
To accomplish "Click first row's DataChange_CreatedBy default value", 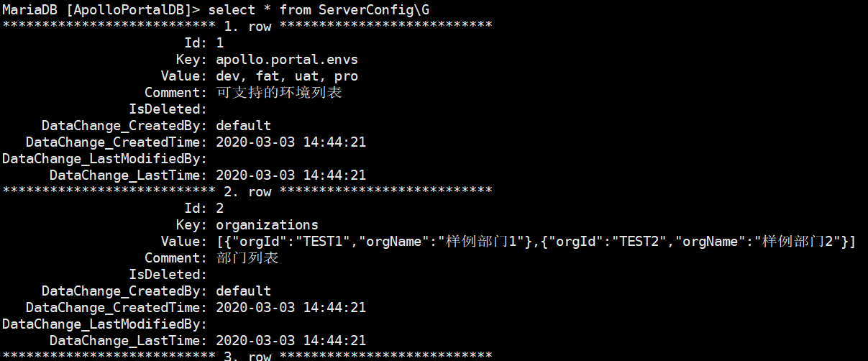I will (243, 125).
